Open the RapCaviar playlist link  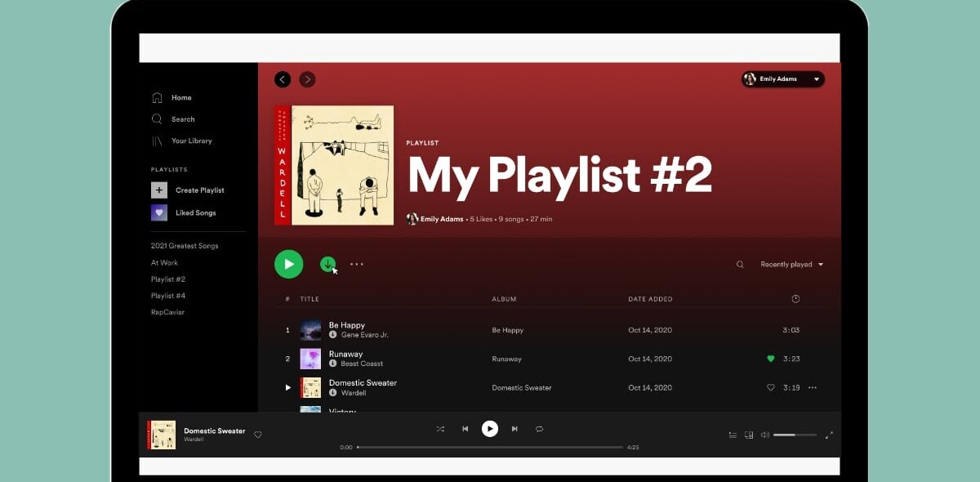(x=167, y=312)
